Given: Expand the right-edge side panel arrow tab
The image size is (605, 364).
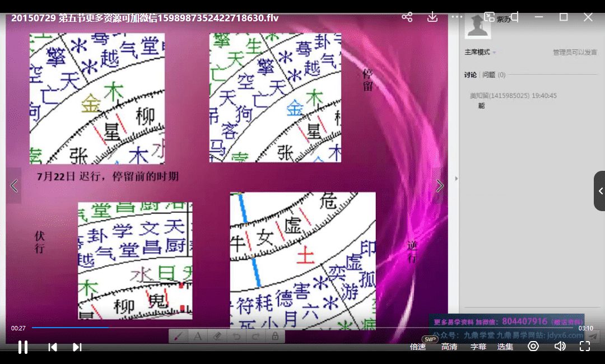Looking at the screenshot, I should [x=600, y=191].
